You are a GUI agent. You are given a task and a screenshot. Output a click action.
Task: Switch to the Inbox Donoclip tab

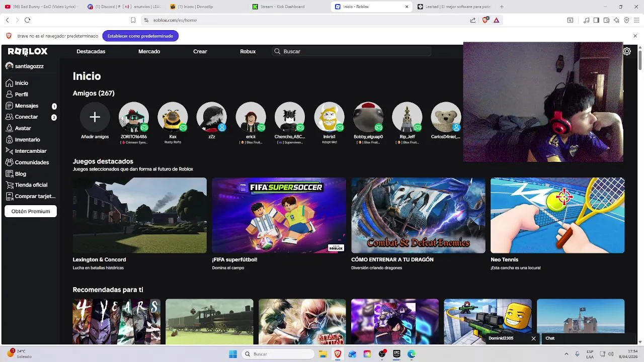point(207,7)
